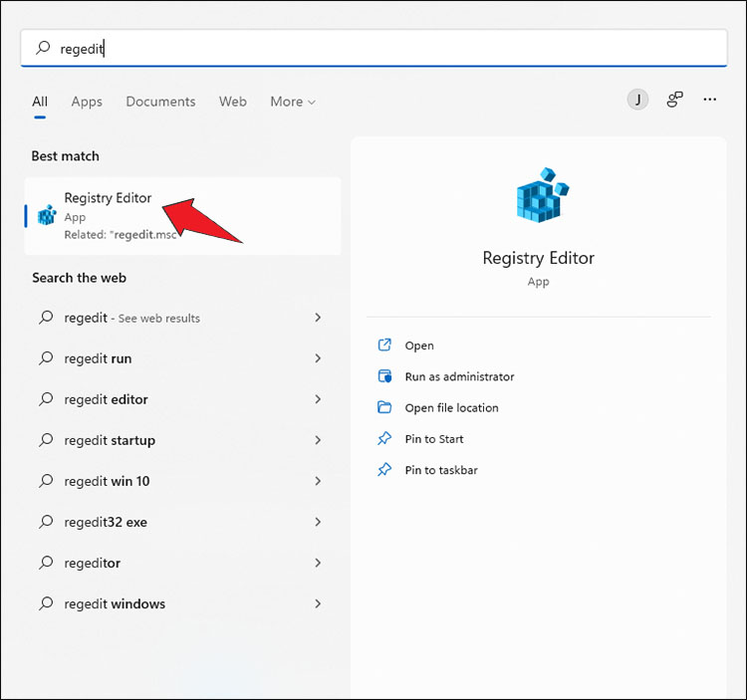Switch to the All tab
Viewport: 747px width, 700px height.
coord(40,102)
